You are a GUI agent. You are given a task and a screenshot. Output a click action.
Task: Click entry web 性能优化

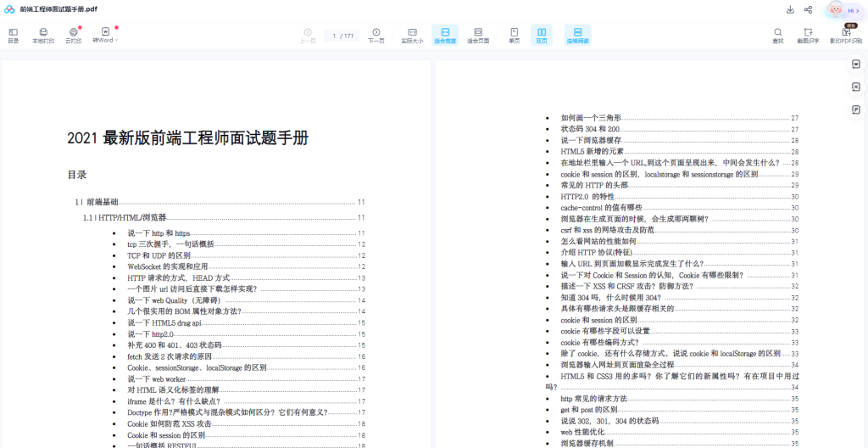[680, 432]
